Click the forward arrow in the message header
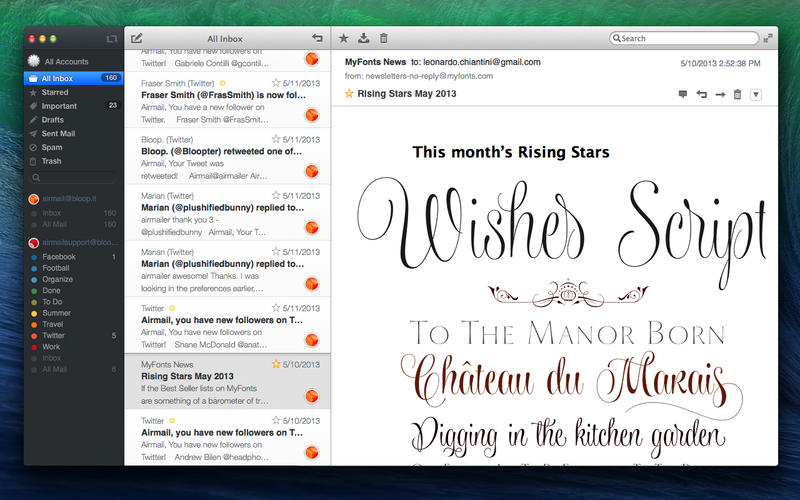This screenshot has height=500, width=800. 720,94
